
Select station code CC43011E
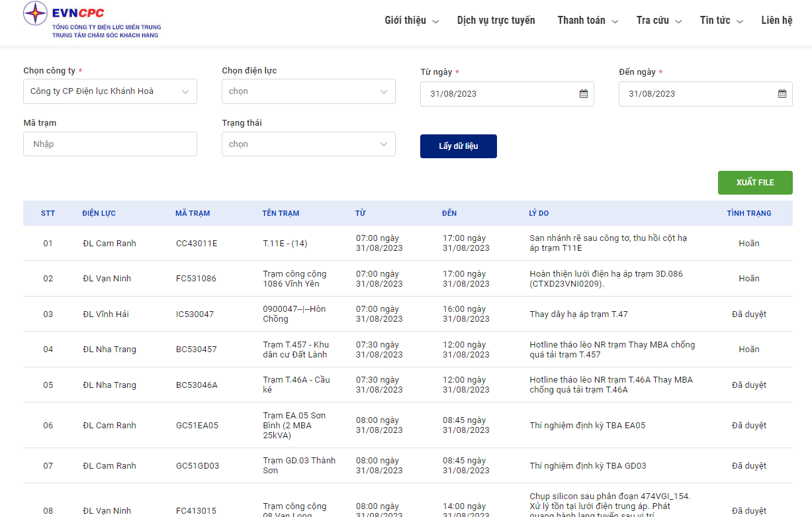pyautogui.click(x=197, y=244)
